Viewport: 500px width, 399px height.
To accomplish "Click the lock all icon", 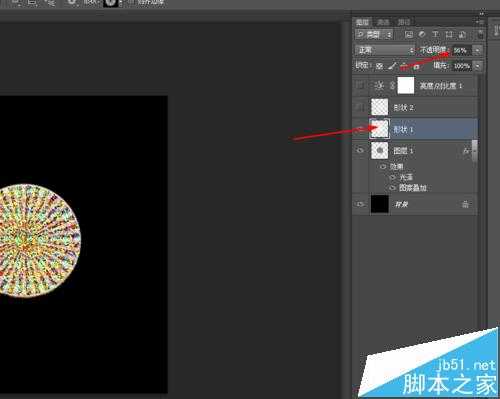I will pos(416,66).
